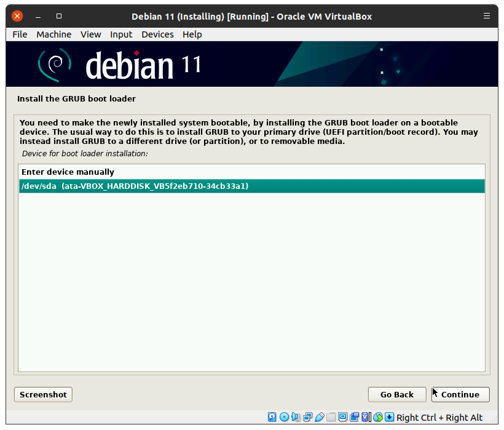The width and height of the screenshot is (504, 430).
Task: Click the mouse integration indicator icon
Action: click(x=377, y=418)
